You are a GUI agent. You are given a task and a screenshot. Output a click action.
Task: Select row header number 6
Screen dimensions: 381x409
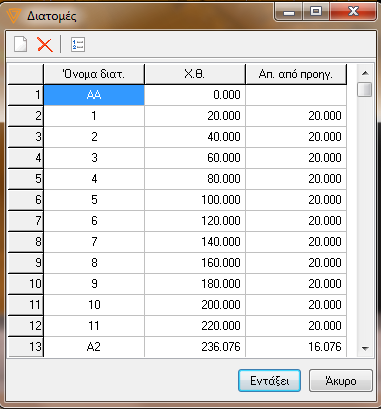click(x=26, y=200)
